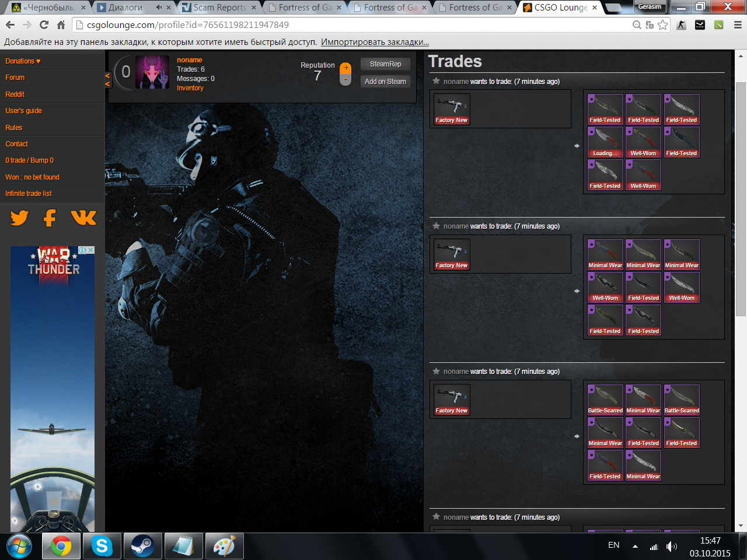Decrease reputation with the grey minus button
This screenshot has width=747, height=560.
pos(345,80)
